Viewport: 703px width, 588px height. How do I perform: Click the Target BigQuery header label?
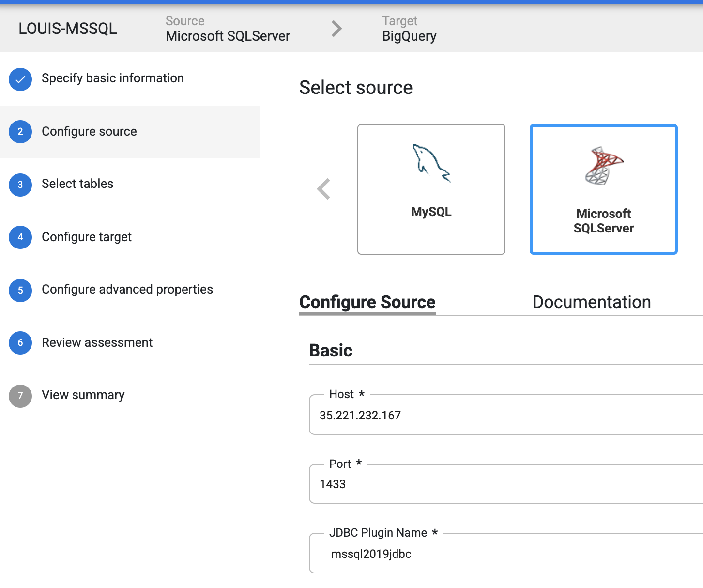tap(409, 29)
